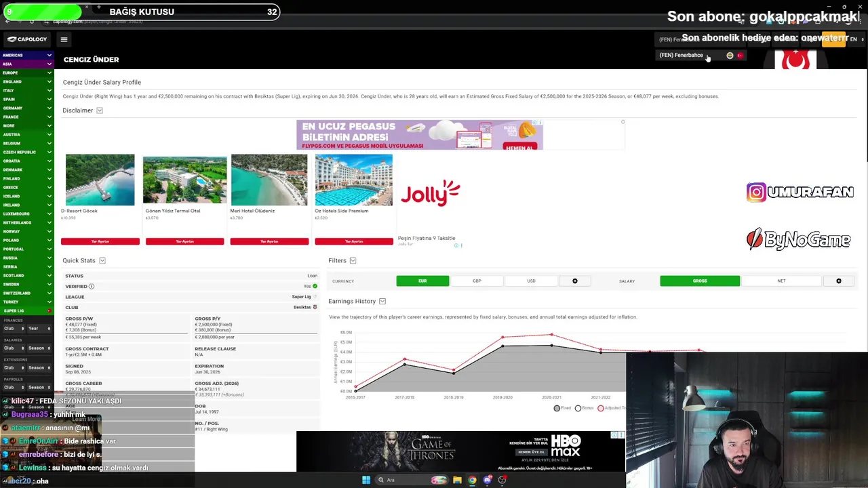Select GBP currency
The width and height of the screenshot is (868, 488).
point(477,281)
